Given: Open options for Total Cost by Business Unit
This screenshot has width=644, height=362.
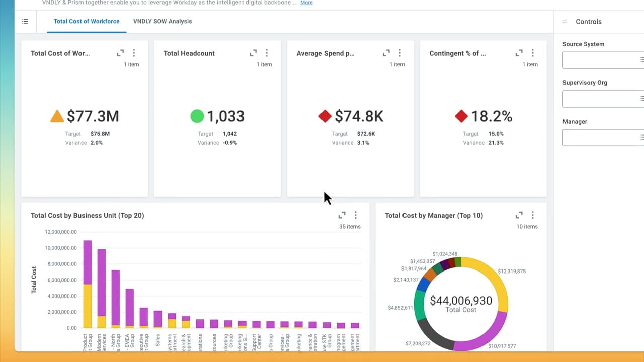Looking at the screenshot, I should pos(356,215).
